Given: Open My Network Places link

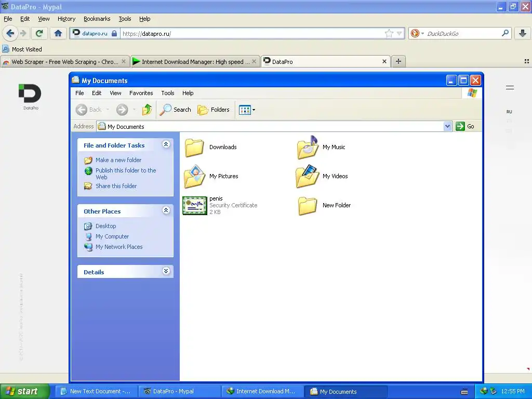Looking at the screenshot, I should [119, 247].
